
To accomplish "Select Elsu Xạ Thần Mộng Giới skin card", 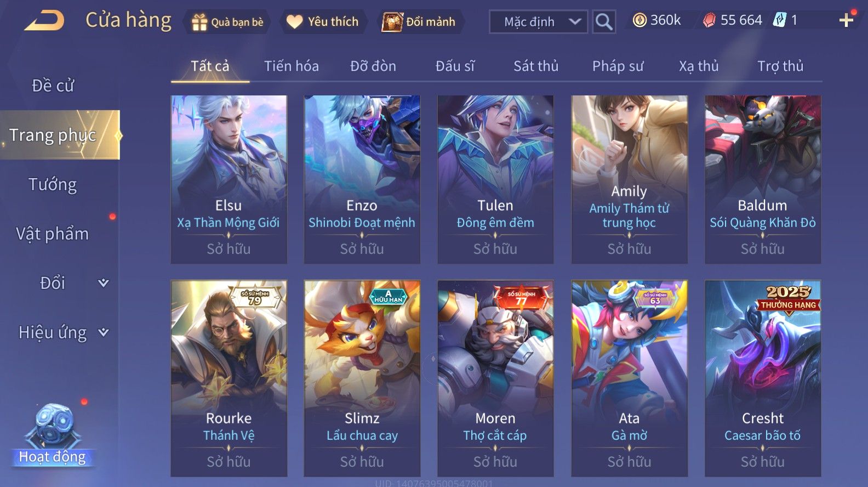I will (229, 179).
